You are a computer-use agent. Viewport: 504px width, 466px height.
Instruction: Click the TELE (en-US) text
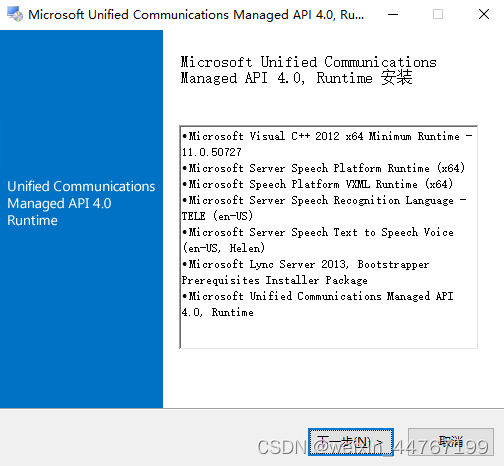[x=217, y=216]
